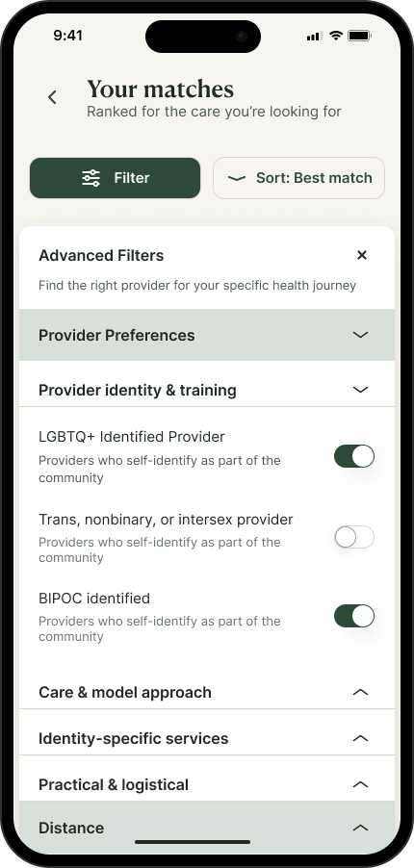The image size is (414, 868).
Task: Select the Advanced Filters heading
Action: (x=101, y=256)
